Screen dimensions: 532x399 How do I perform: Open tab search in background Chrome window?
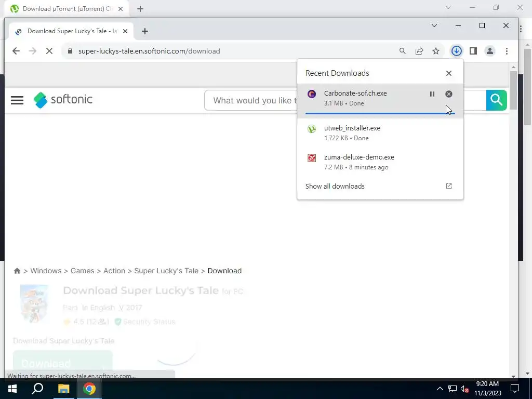[448, 7]
